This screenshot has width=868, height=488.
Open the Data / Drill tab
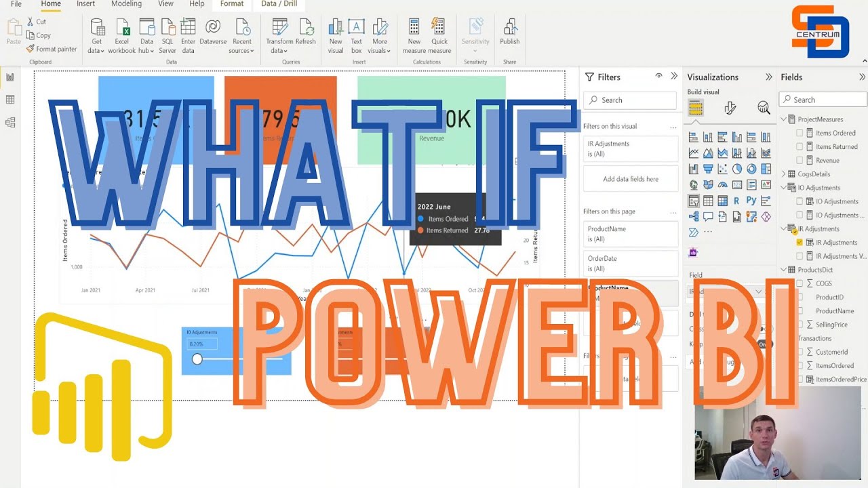coord(279,4)
